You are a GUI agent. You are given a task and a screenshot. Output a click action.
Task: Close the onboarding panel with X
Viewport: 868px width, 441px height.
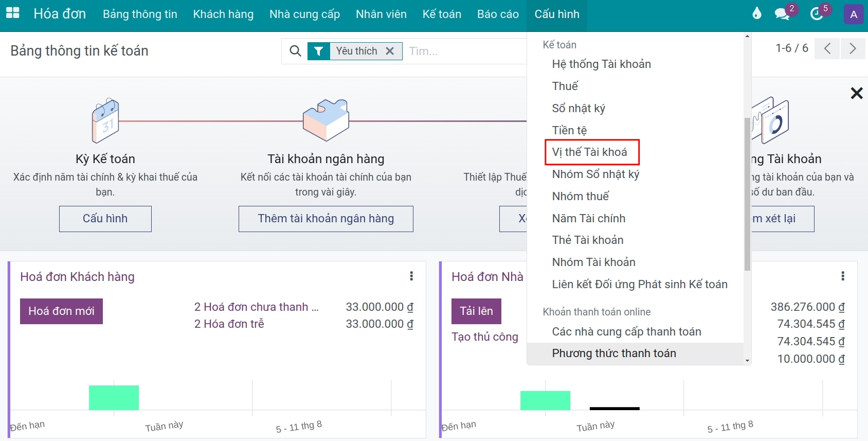pyautogui.click(x=857, y=93)
